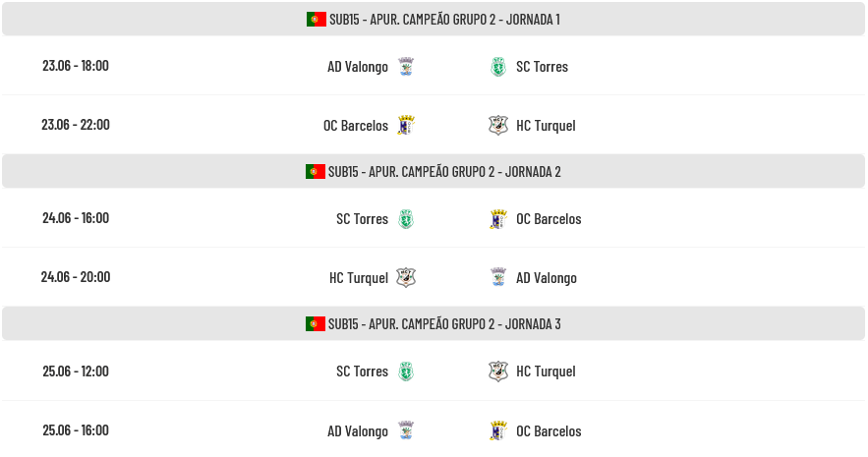The width and height of the screenshot is (868, 457).
Task: Click OC Barcelos crest in 25.06 16:00 match
Action: [498, 430]
